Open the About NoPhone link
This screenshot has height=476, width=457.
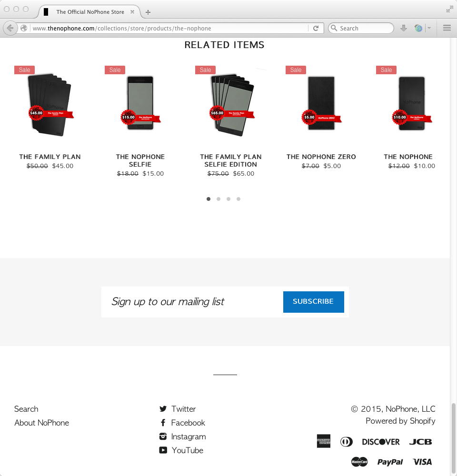point(41,423)
